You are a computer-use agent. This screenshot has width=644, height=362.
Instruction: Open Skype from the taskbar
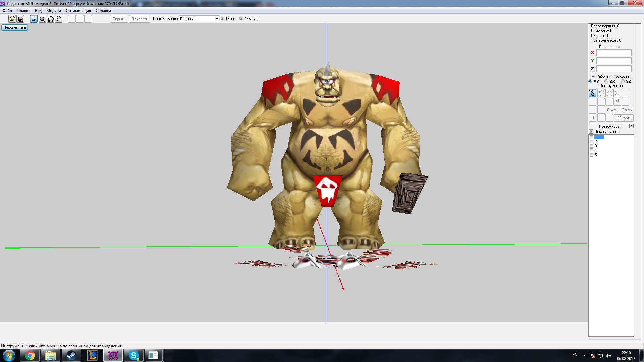tap(134, 355)
